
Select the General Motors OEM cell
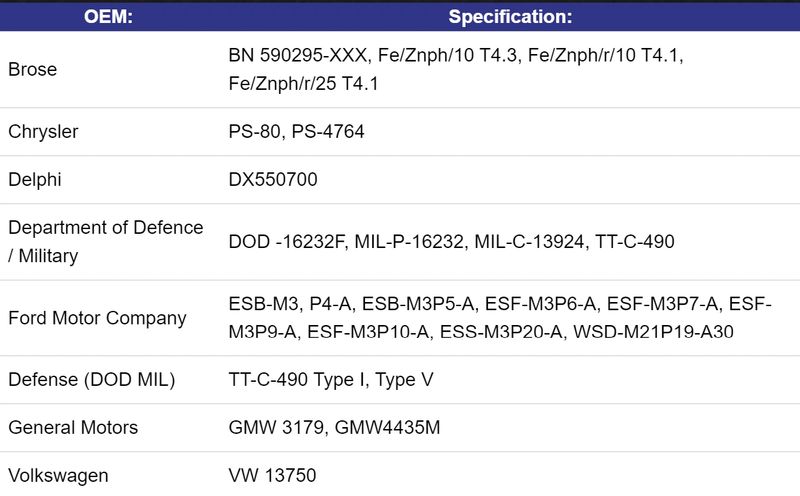pyautogui.click(x=73, y=428)
